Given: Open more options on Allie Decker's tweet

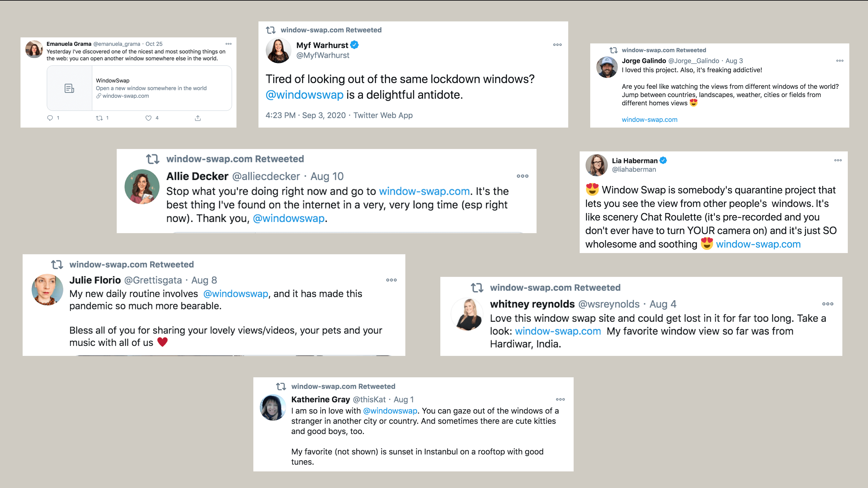Looking at the screenshot, I should (523, 176).
